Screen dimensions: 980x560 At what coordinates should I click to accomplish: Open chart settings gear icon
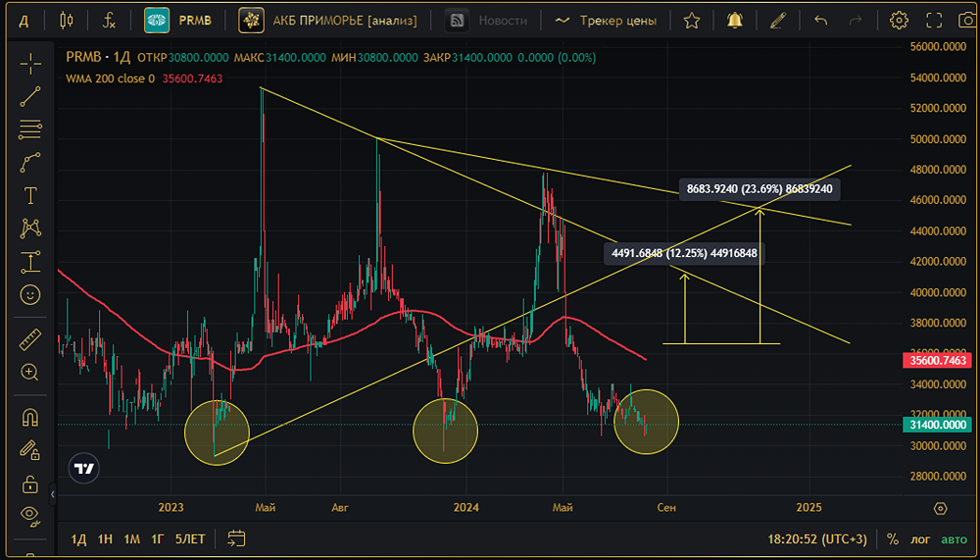click(x=899, y=21)
